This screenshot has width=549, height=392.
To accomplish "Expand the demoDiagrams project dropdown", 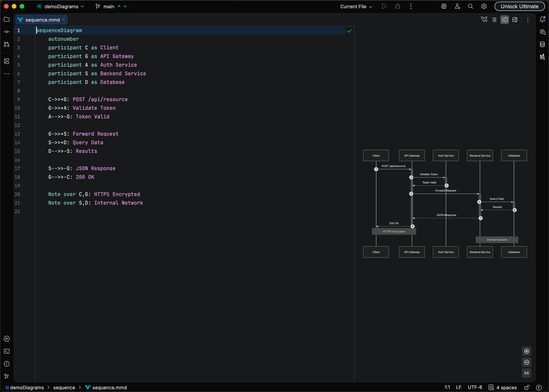I will click(61, 7).
